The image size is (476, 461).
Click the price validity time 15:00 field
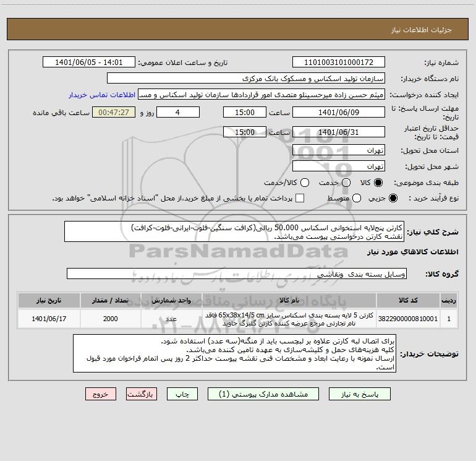point(245,132)
